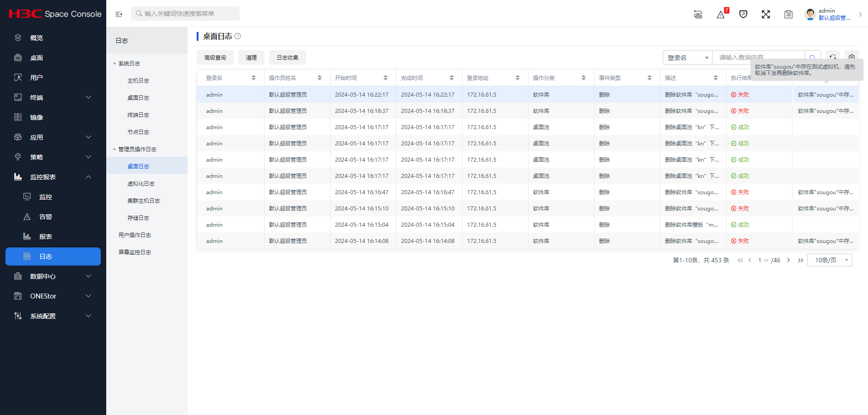This screenshot has width=868, height=415.
Task: Select the highlighted 日志 sidebar item
Action: tap(53, 256)
